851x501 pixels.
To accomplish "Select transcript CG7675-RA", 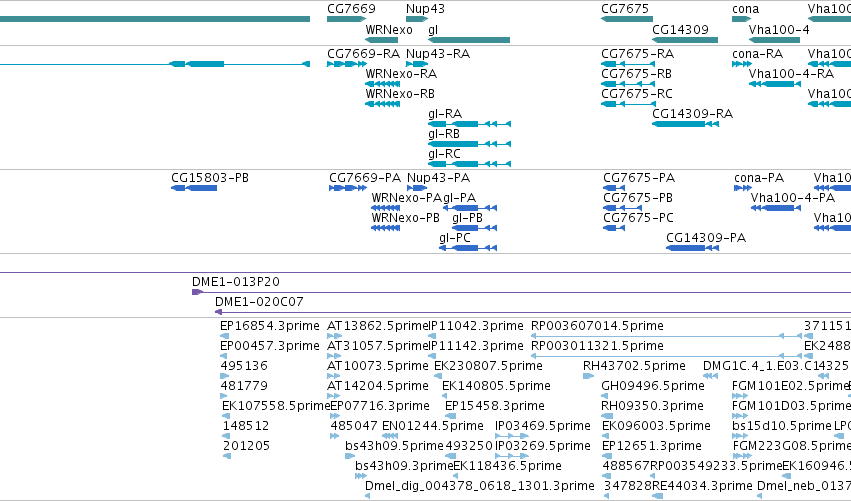I will (637, 54).
